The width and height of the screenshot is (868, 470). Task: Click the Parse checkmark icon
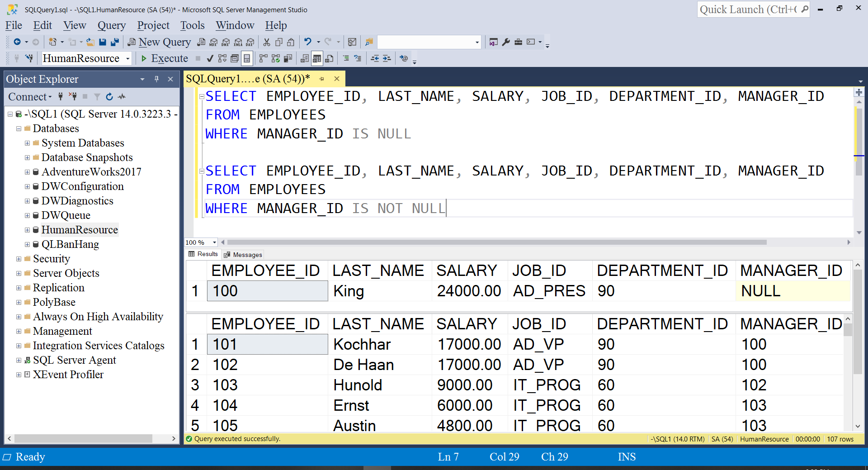[x=210, y=58]
